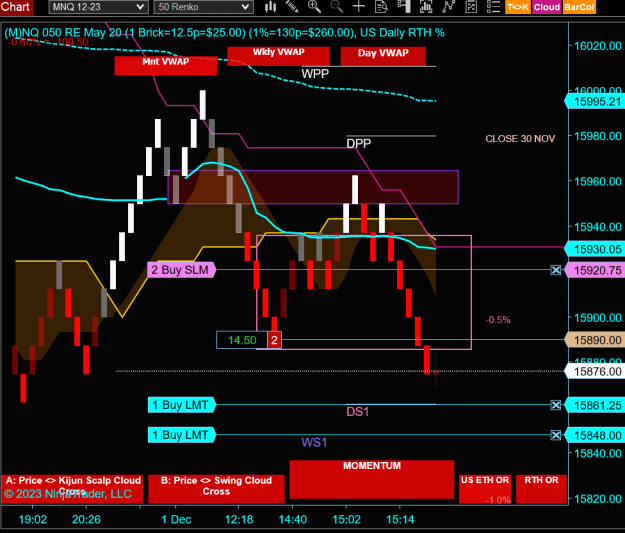
Task: Open the properties list icon
Action: (x=493, y=6)
